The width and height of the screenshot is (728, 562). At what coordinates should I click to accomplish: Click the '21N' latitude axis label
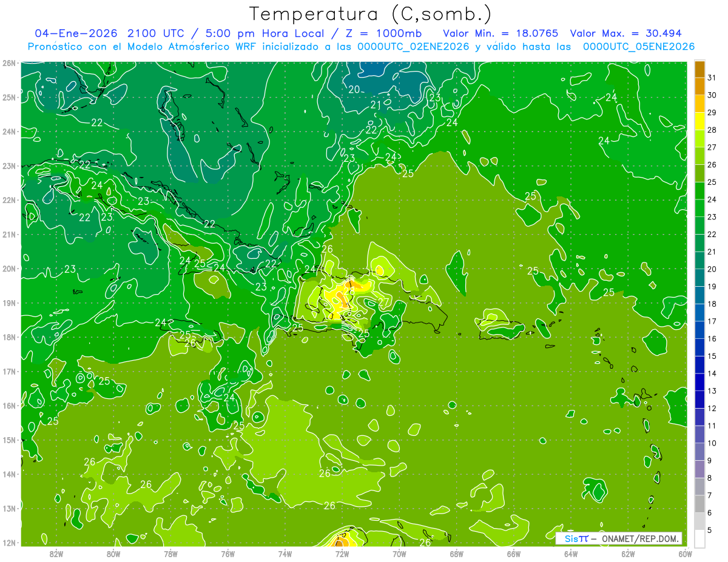click(8, 235)
